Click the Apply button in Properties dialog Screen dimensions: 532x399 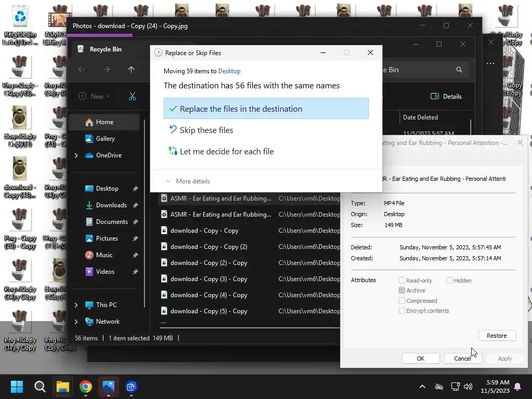pos(504,358)
